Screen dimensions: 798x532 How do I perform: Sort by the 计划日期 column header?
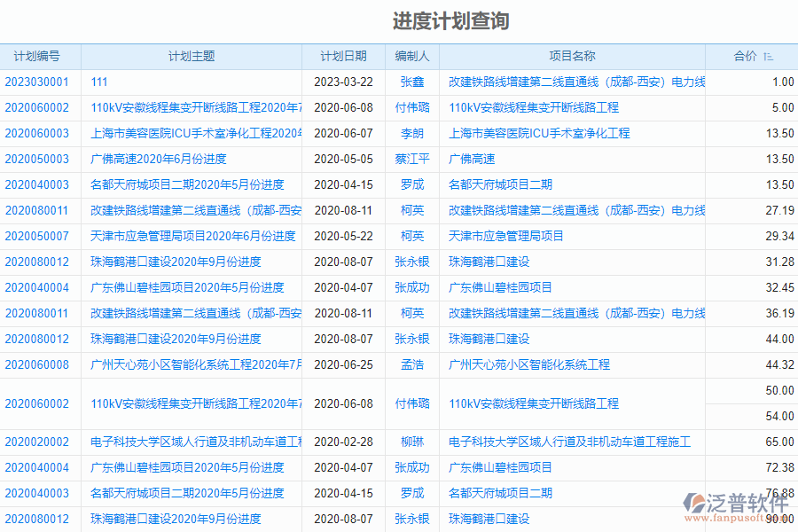pos(343,55)
